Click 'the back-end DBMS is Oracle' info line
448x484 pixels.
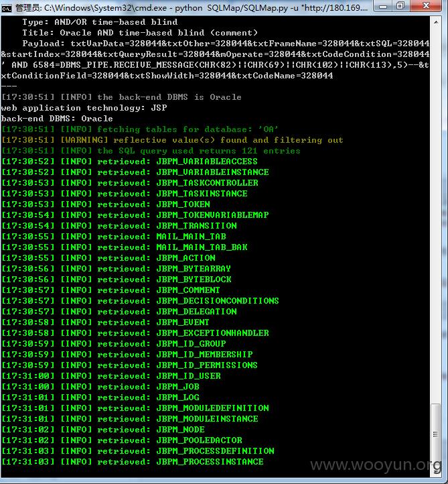coord(121,97)
